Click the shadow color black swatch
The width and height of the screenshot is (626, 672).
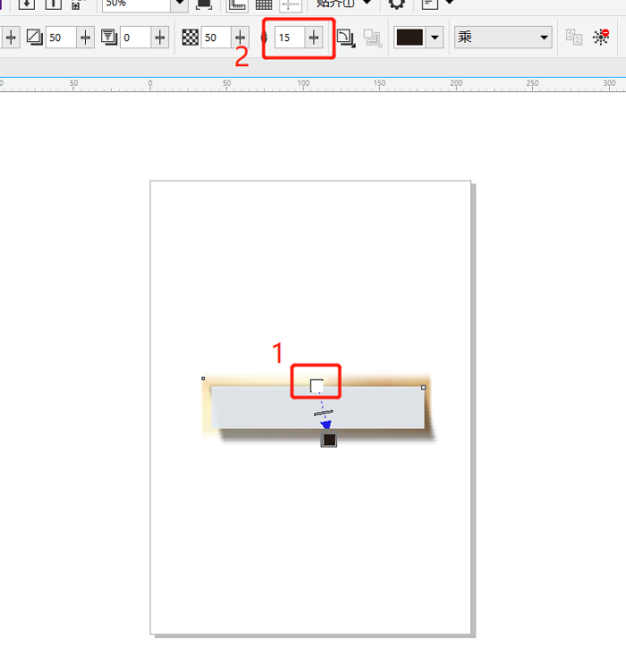click(x=410, y=38)
